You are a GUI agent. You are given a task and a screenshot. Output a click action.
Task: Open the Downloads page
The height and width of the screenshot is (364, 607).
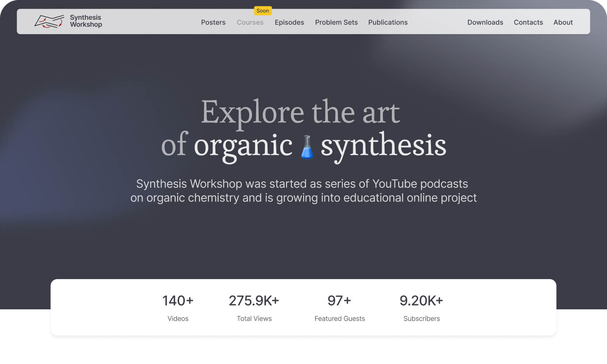(485, 22)
